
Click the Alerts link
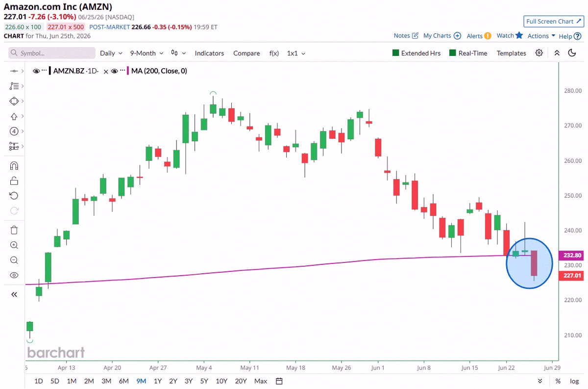474,36
